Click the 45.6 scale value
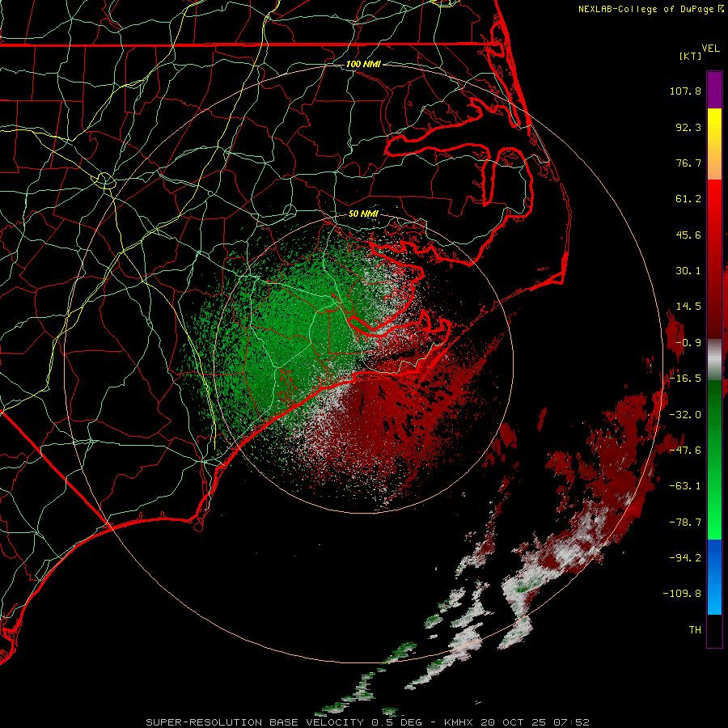This screenshot has height=728, width=728. point(688,235)
